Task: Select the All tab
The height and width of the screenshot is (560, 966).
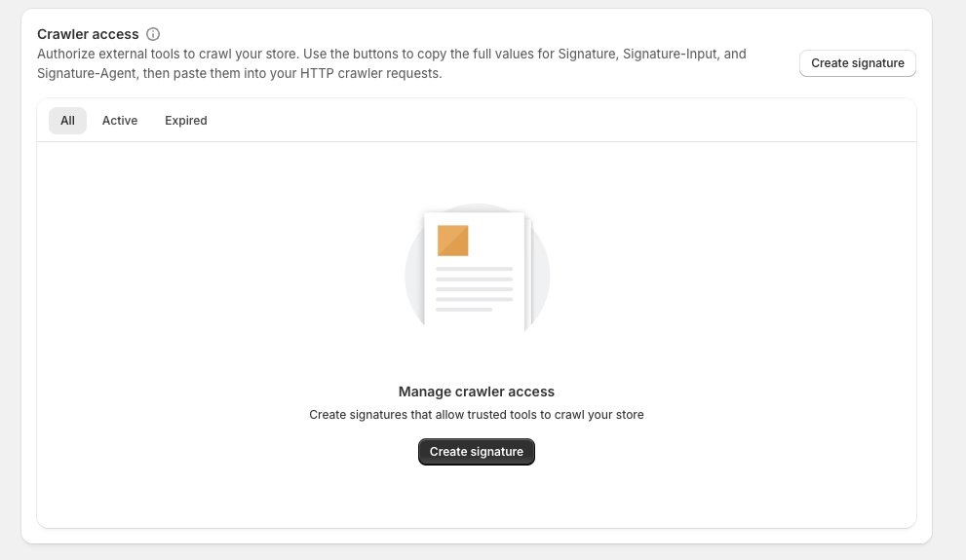Action: click(68, 121)
